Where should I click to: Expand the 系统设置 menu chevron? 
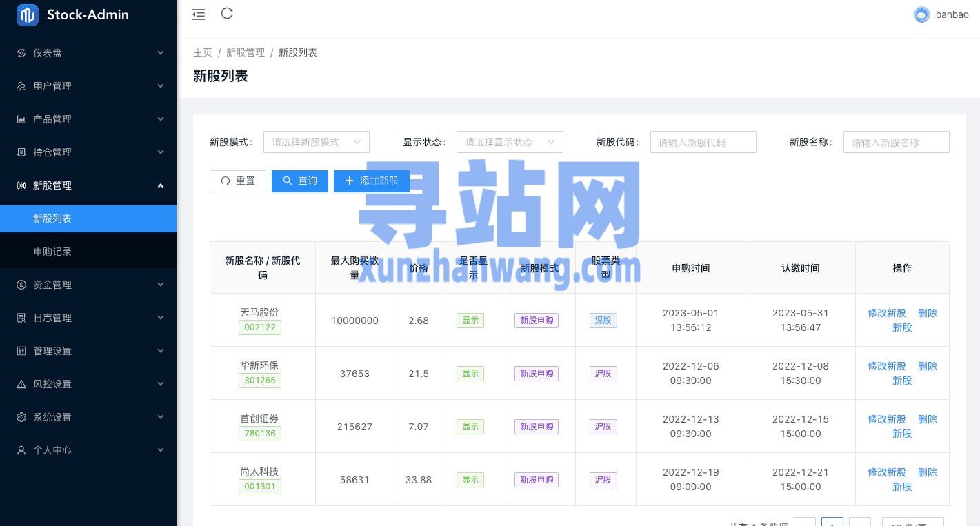tap(161, 417)
